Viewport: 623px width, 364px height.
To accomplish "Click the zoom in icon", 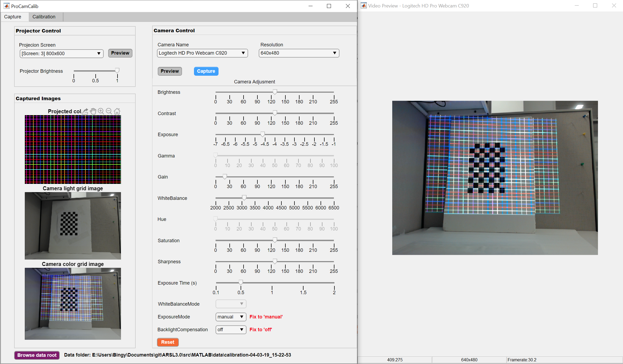I will pos(100,111).
